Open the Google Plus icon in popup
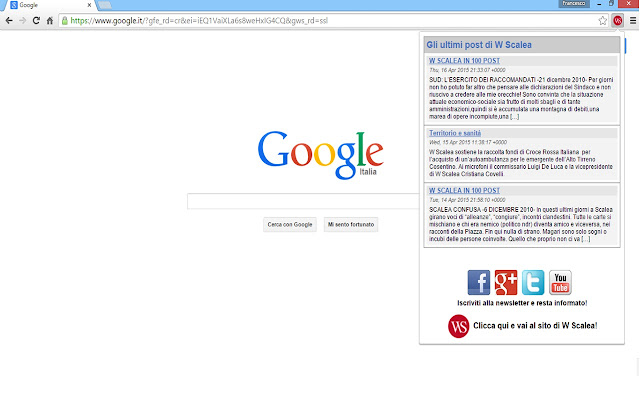Image resolution: width=640 pixels, height=400 pixels. point(506,282)
